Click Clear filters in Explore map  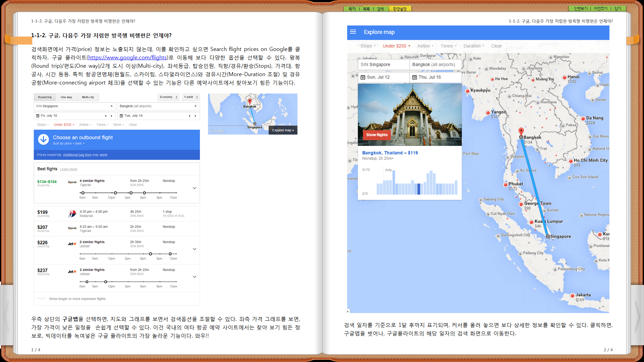[496, 46]
